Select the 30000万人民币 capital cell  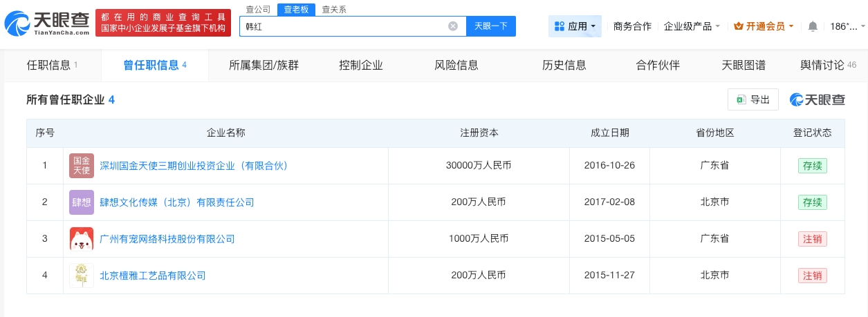[479, 166]
